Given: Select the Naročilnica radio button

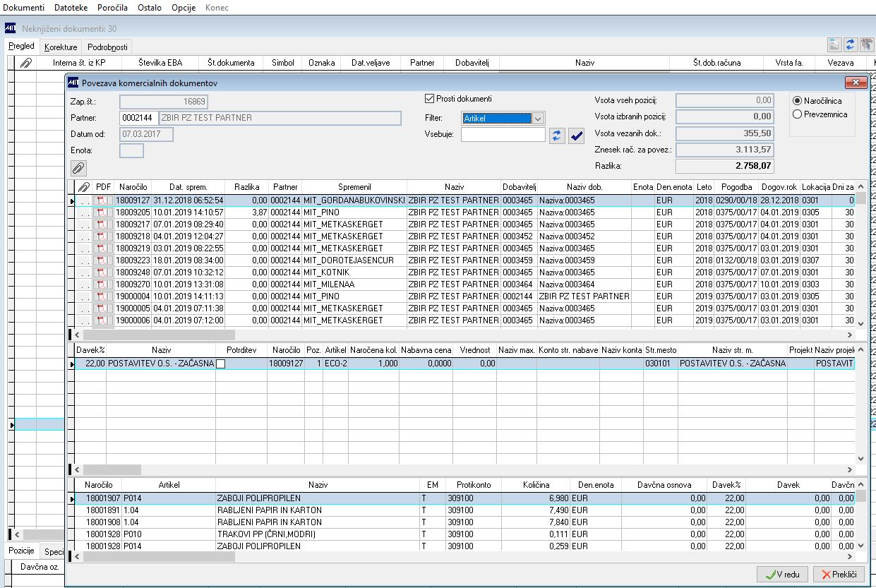Looking at the screenshot, I should 798,101.
